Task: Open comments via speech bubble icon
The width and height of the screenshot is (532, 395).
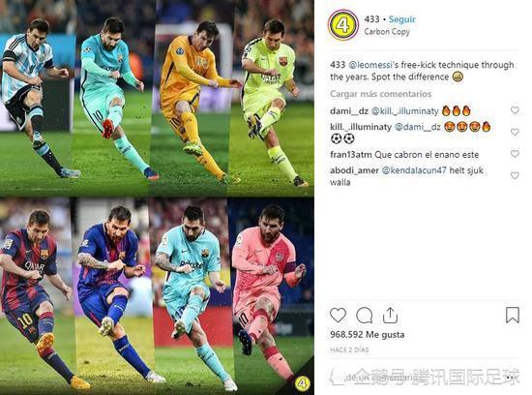Action: [x=365, y=316]
